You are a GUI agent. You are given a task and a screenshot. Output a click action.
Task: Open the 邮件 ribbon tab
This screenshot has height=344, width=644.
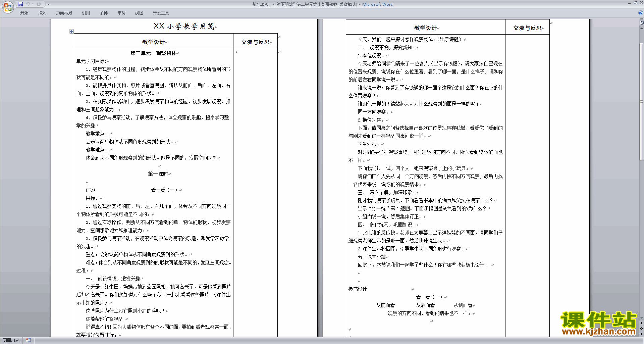[104, 13]
